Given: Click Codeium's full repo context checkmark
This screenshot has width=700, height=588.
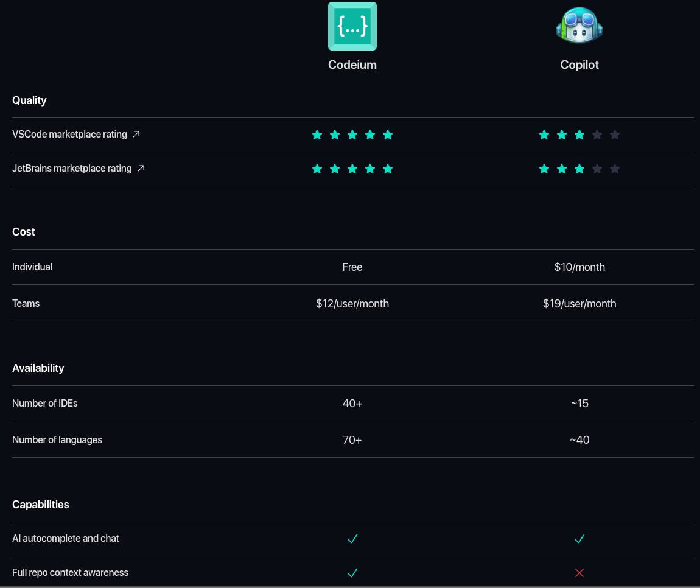Looking at the screenshot, I should coord(352,573).
